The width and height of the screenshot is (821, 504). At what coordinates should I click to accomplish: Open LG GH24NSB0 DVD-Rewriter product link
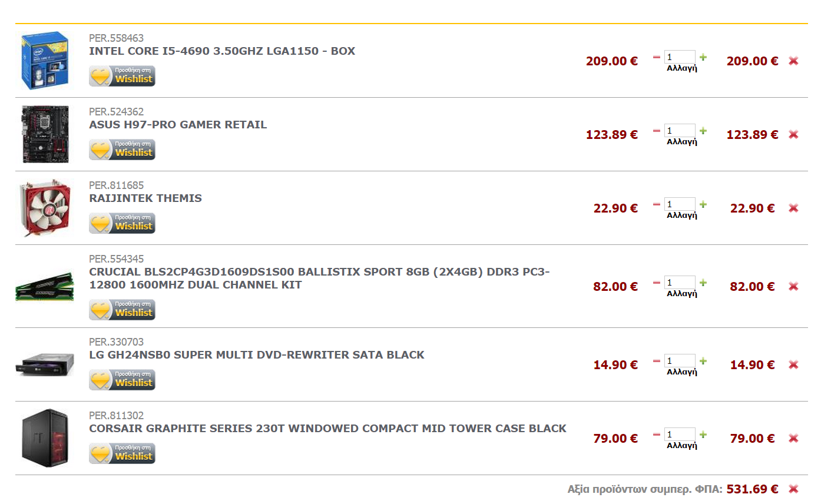[x=257, y=355]
